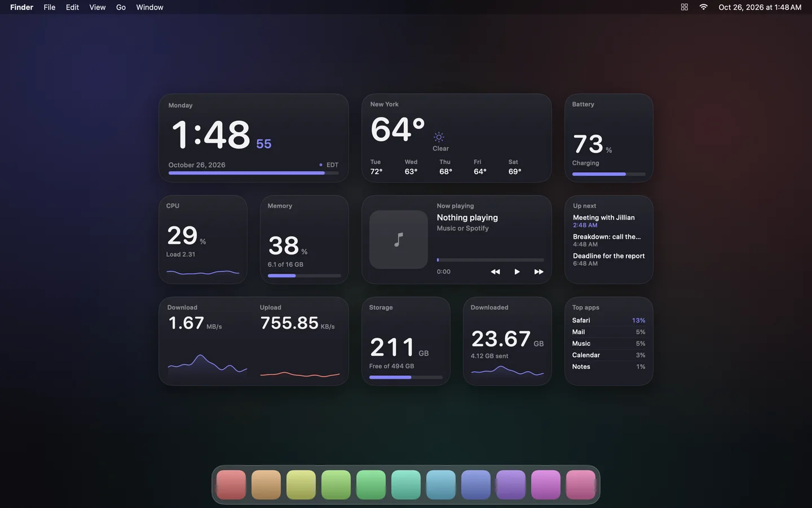The width and height of the screenshot is (812, 508).
Task: Open the View menu
Action: coord(98,7)
